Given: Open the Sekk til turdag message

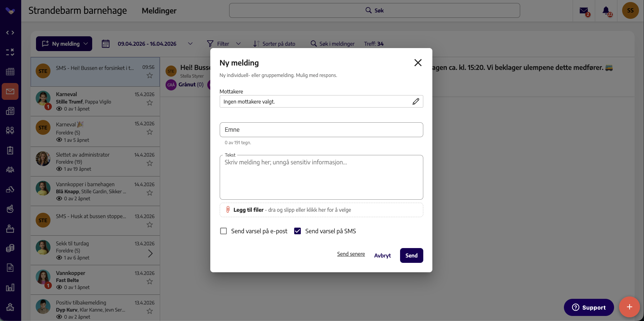Looking at the screenshot, I should pos(95,250).
